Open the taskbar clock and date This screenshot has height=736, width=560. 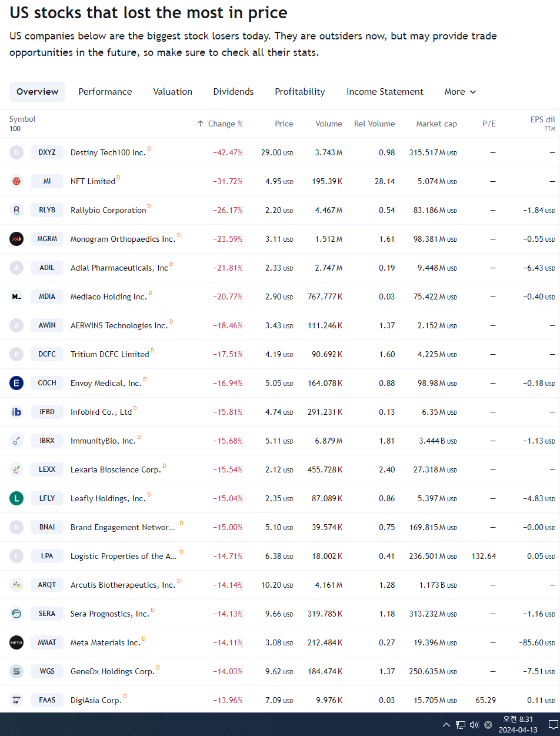tap(518, 725)
